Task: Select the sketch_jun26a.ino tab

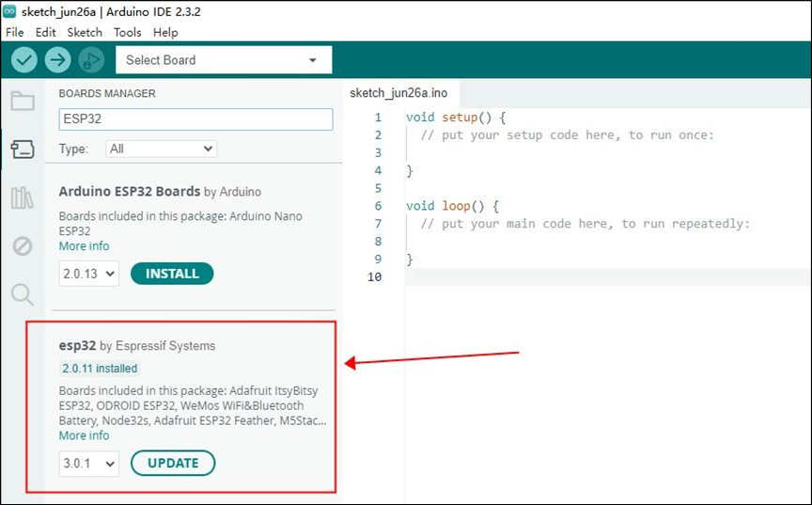Action: click(x=398, y=93)
